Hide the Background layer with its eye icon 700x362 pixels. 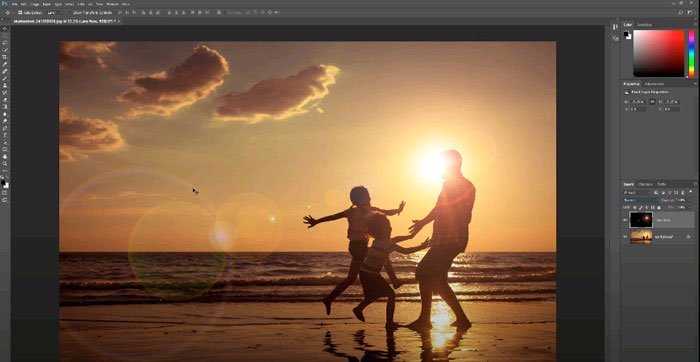tap(625, 237)
